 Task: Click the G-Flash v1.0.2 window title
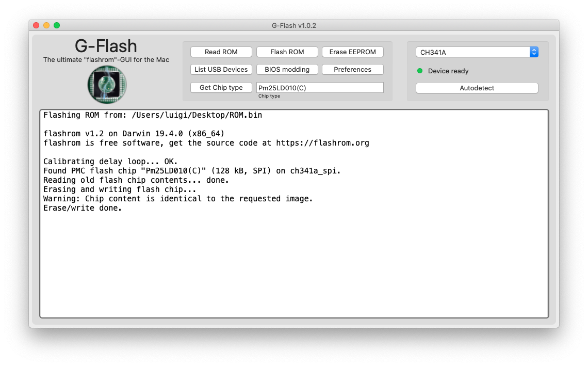coord(294,25)
